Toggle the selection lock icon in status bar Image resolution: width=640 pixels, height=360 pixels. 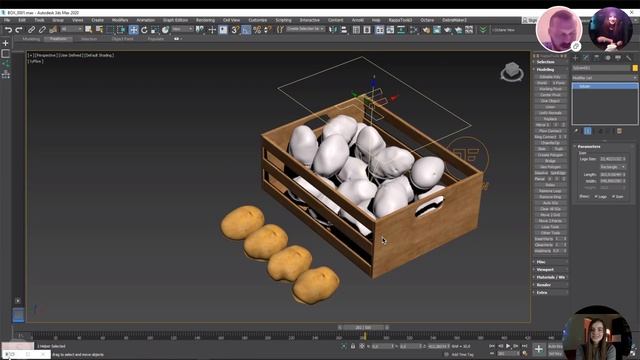[353, 346]
